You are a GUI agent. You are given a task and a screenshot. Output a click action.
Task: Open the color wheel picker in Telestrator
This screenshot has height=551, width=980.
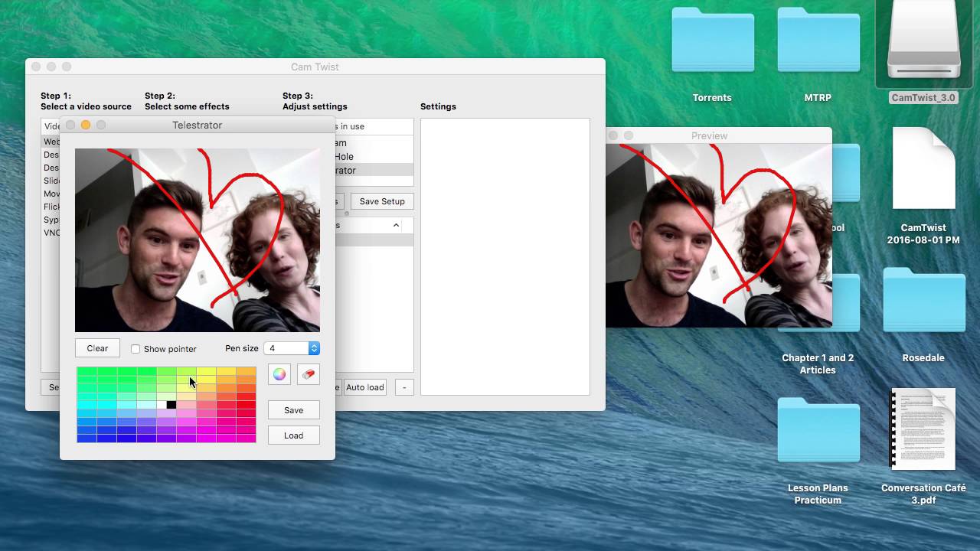click(x=279, y=374)
